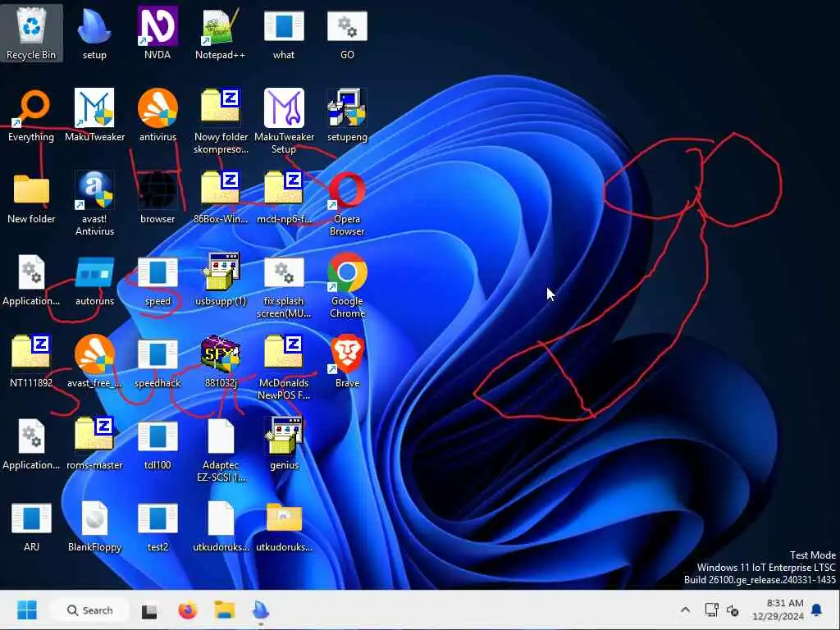Screen dimensions: 840x630
Task: Select the Opera Browser shortcut
Action: [347, 203]
